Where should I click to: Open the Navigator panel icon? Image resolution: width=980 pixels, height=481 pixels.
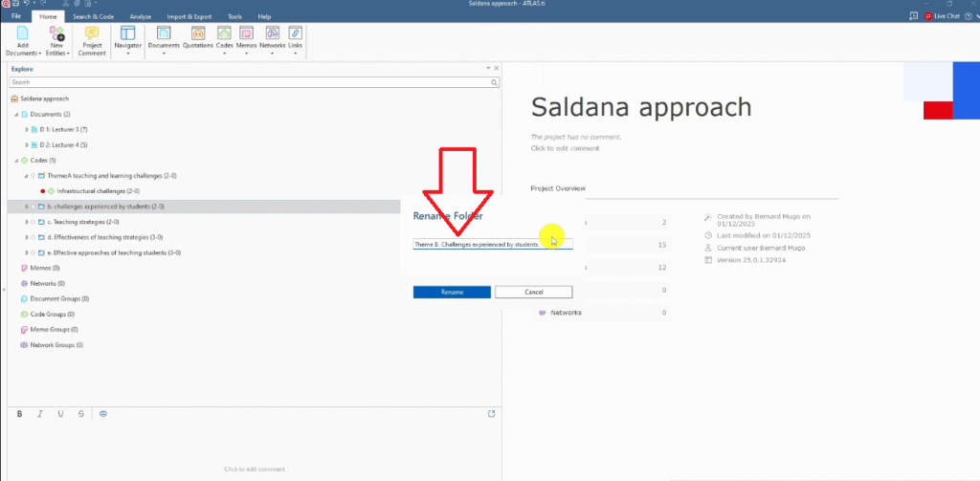(127, 35)
